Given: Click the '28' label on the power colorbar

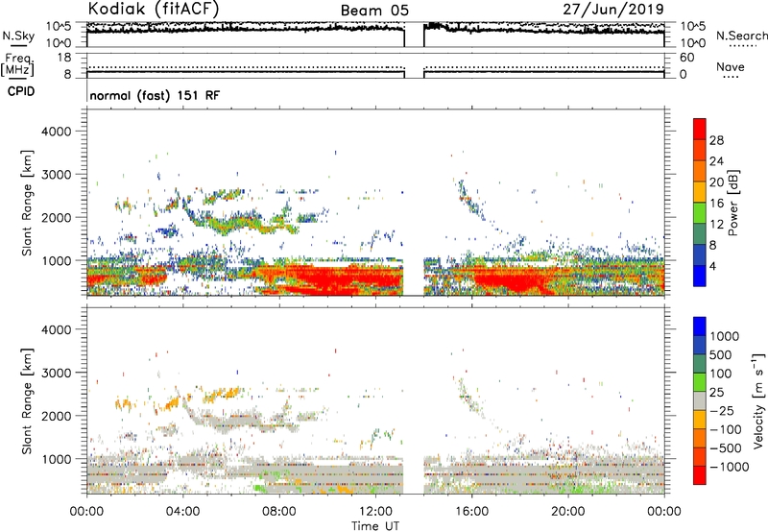Looking at the screenshot, I should coord(716,140).
